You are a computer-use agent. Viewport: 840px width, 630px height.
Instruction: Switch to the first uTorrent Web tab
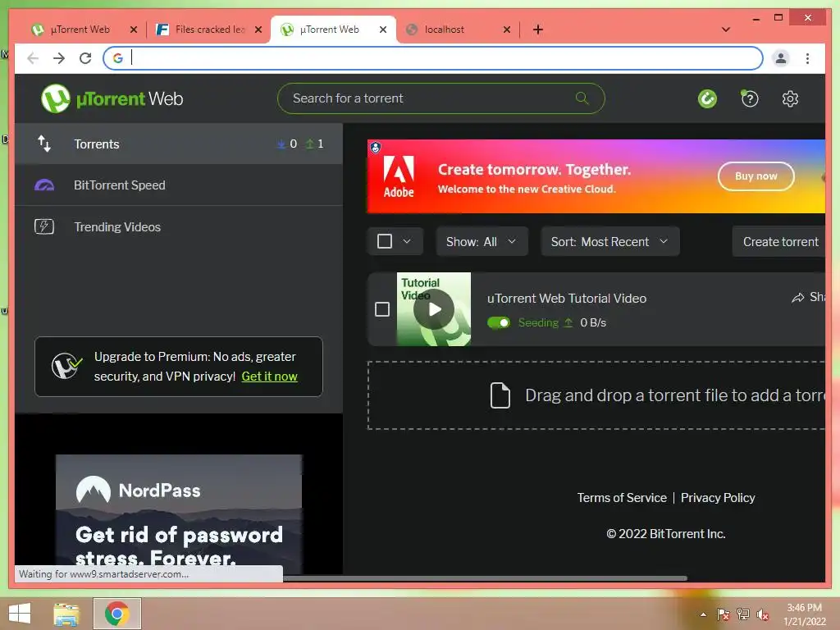[x=80, y=30]
